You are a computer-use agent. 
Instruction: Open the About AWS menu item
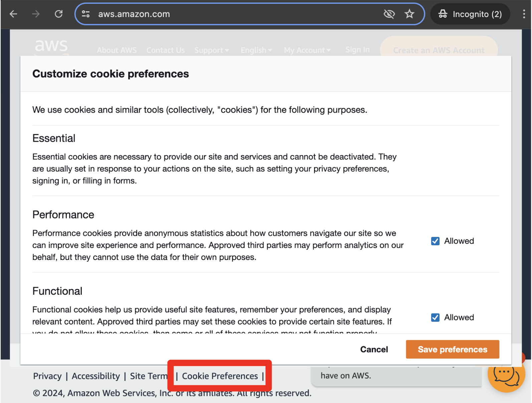coord(117,50)
